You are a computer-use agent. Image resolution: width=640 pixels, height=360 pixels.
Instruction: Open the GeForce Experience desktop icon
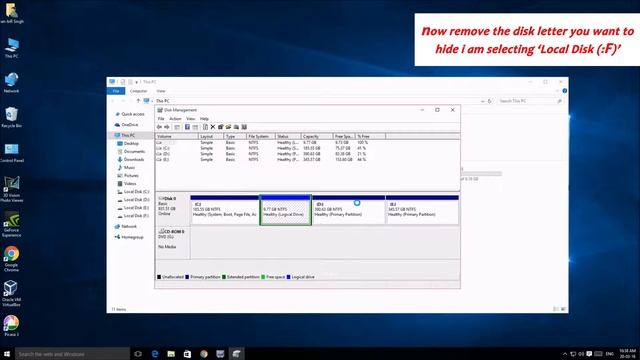pos(11,224)
